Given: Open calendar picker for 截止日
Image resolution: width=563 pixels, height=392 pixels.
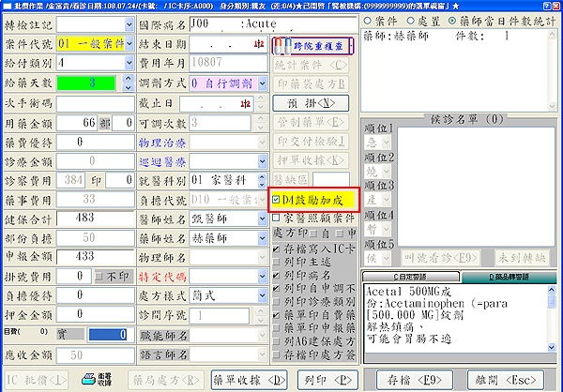Looking at the screenshot, I should [256, 103].
